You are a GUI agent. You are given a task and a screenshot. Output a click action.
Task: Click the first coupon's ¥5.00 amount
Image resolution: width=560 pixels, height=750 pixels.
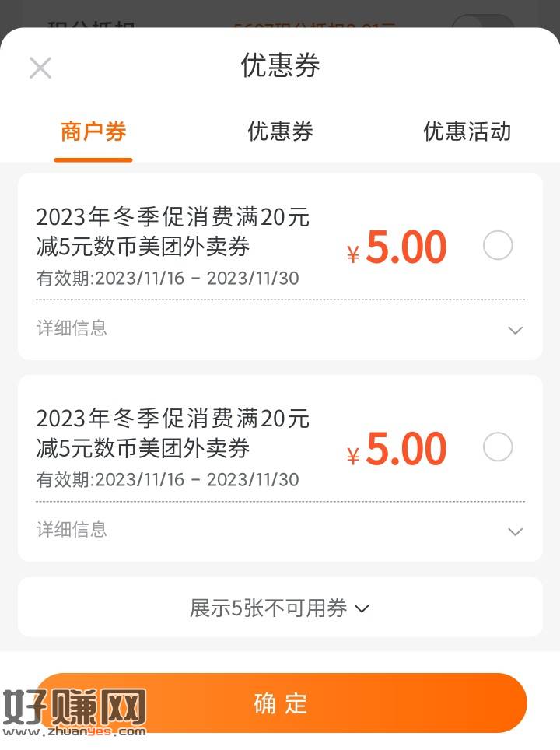(x=397, y=247)
